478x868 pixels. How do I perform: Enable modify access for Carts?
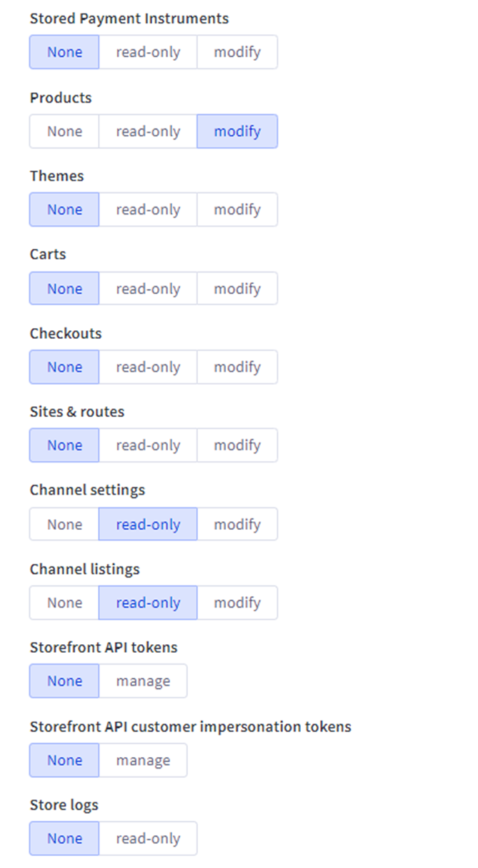(x=237, y=289)
